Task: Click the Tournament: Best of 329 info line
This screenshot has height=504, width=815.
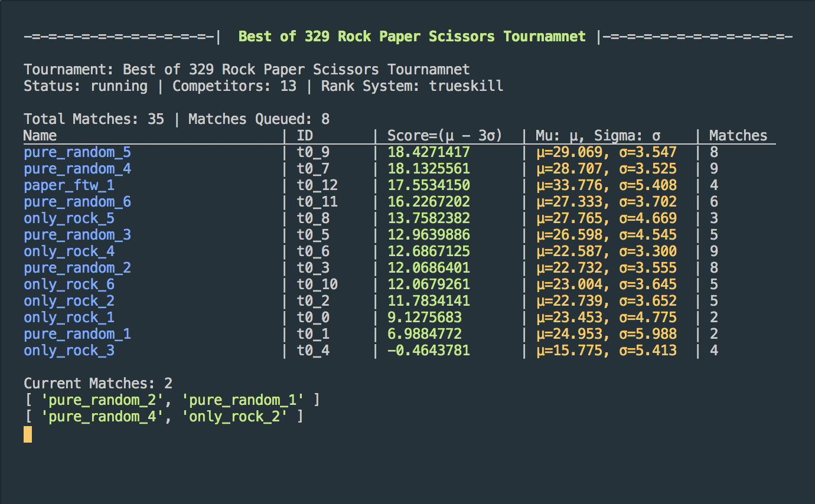Action: (x=247, y=70)
